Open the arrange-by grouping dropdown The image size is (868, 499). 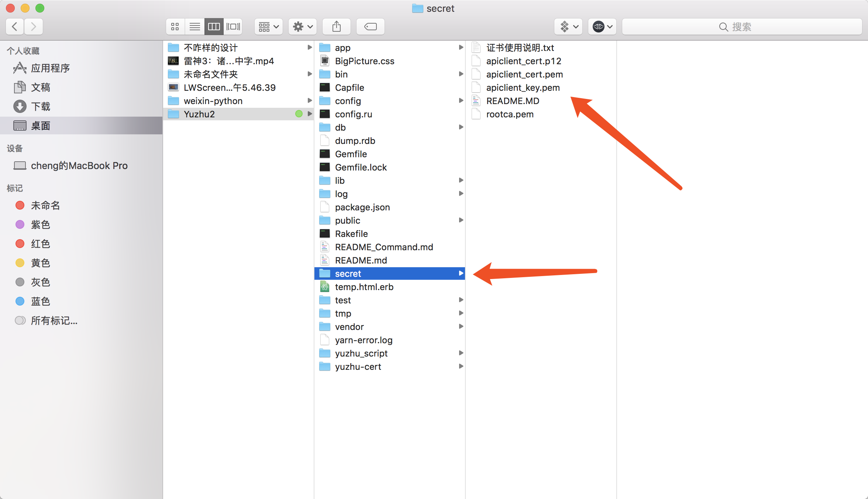point(268,27)
